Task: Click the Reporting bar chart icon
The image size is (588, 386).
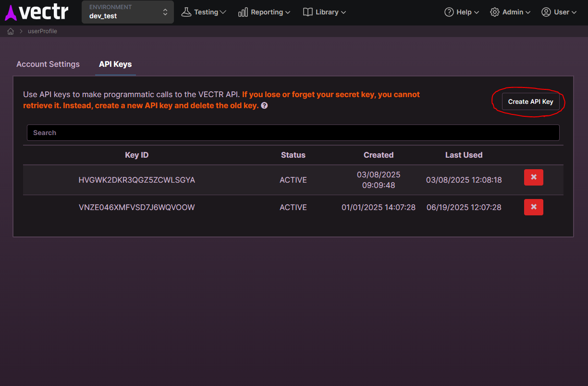Action: coord(243,12)
